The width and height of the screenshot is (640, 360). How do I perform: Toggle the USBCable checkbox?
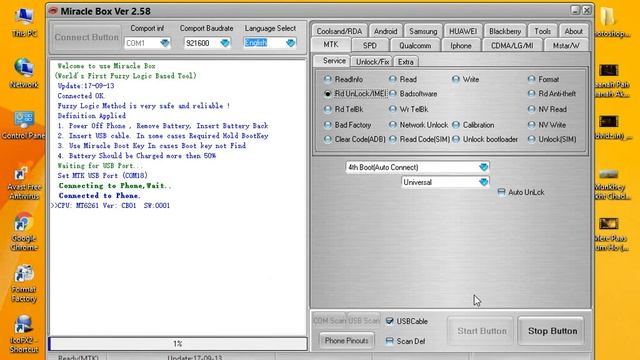pos(389,321)
